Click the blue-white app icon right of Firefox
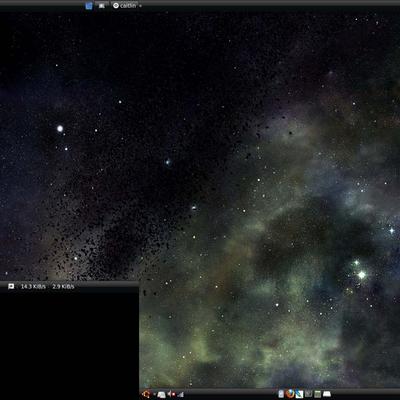 click(x=299, y=394)
